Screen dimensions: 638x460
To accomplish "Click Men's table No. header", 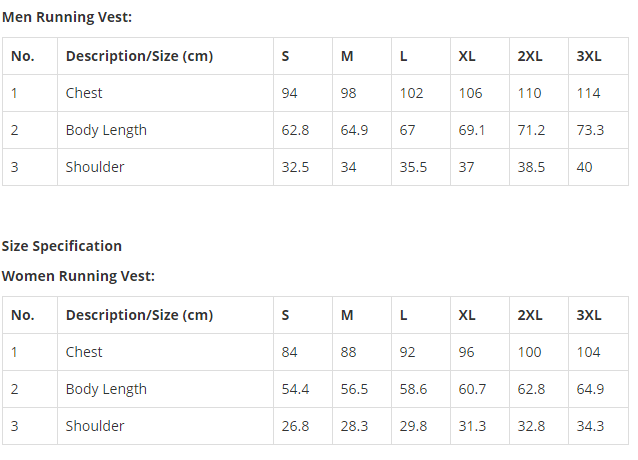I will (23, 56).
